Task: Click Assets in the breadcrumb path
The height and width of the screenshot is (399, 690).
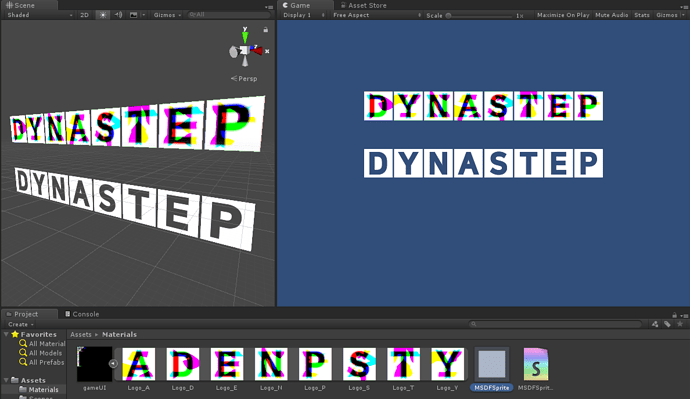Action: [x=81, y=334]
